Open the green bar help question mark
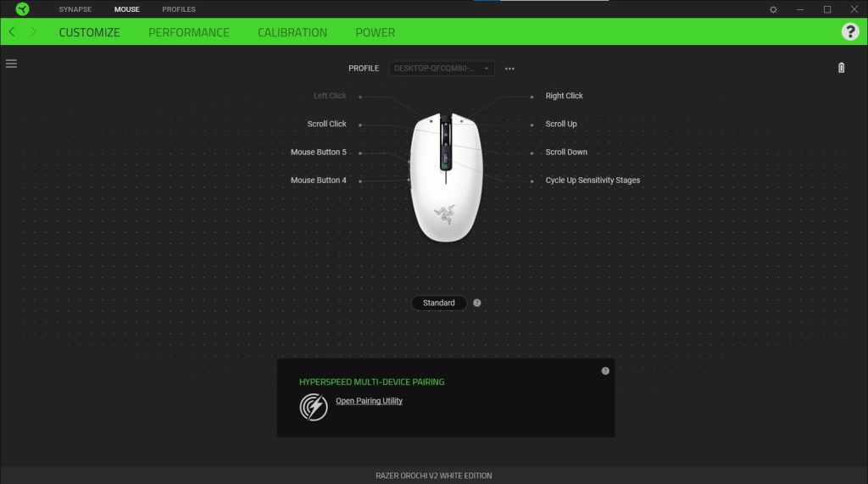This screenshot has width=868, height=484. [850, 31]
